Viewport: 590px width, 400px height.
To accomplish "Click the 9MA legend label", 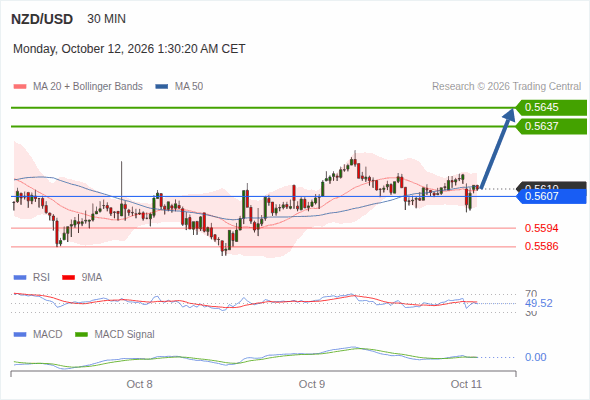I will coord(92,278).
